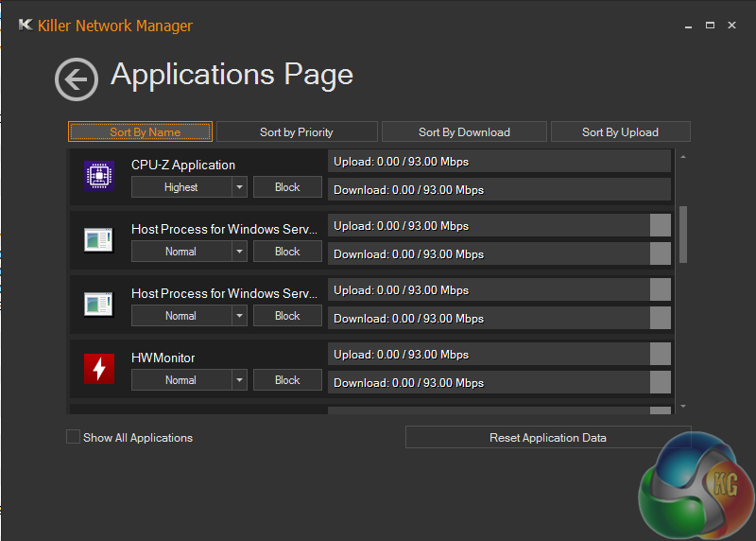Block the HWMonitor application
This screenshot has width=756, height=541.
point(287,380)
